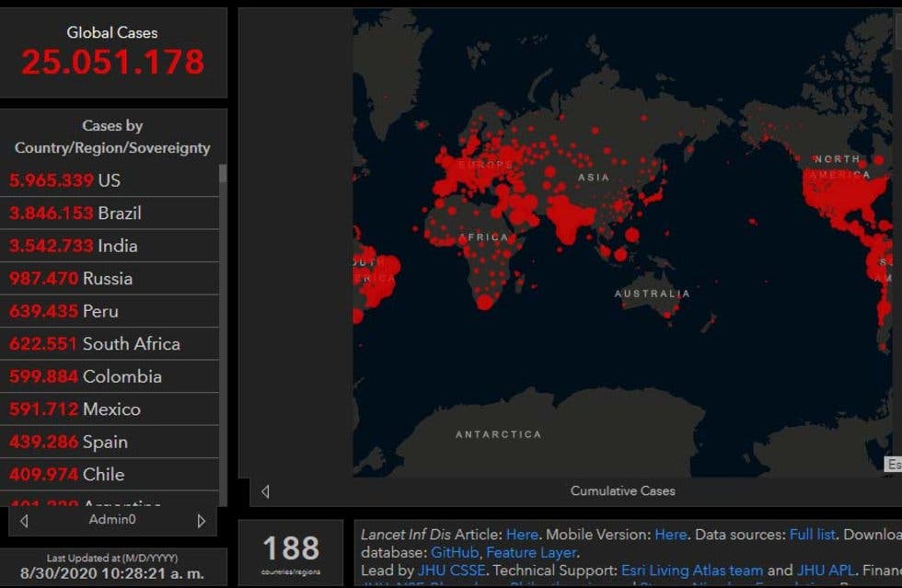Click left arrow beside Cumulative Cases
This screenshot has width=902, height=588.
[x=265, y=491]
